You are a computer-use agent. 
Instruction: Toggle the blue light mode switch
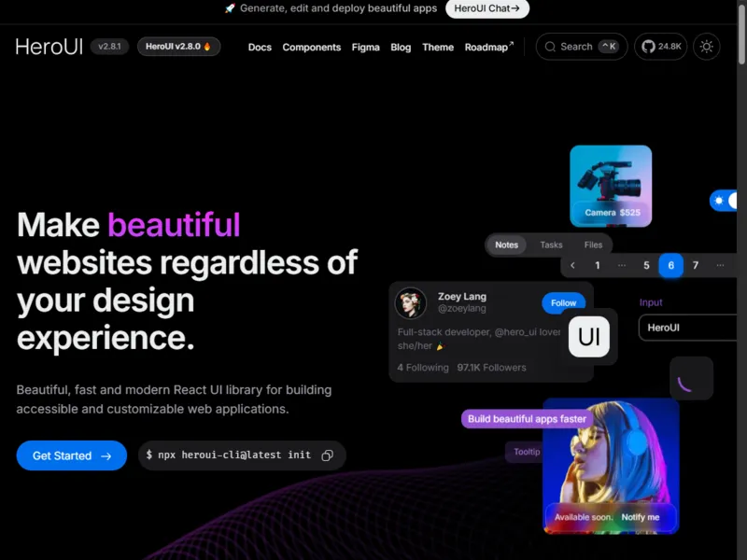[725, 201]
